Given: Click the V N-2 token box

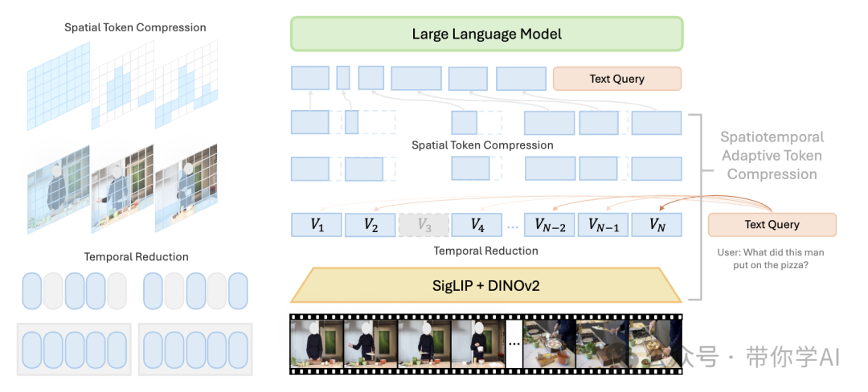Looking at the screenshot, I should coord(549,224).
